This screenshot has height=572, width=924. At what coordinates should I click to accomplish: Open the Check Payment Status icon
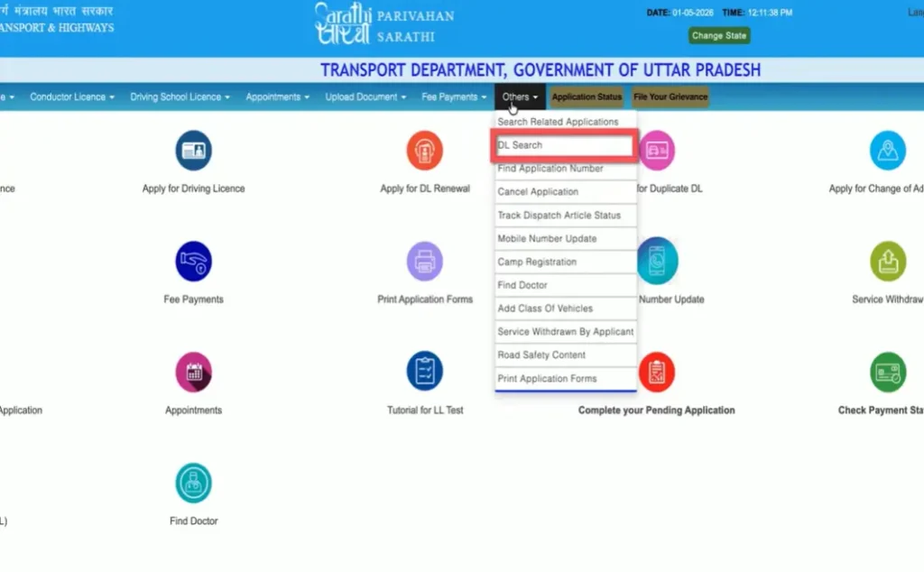coord(888,372)
